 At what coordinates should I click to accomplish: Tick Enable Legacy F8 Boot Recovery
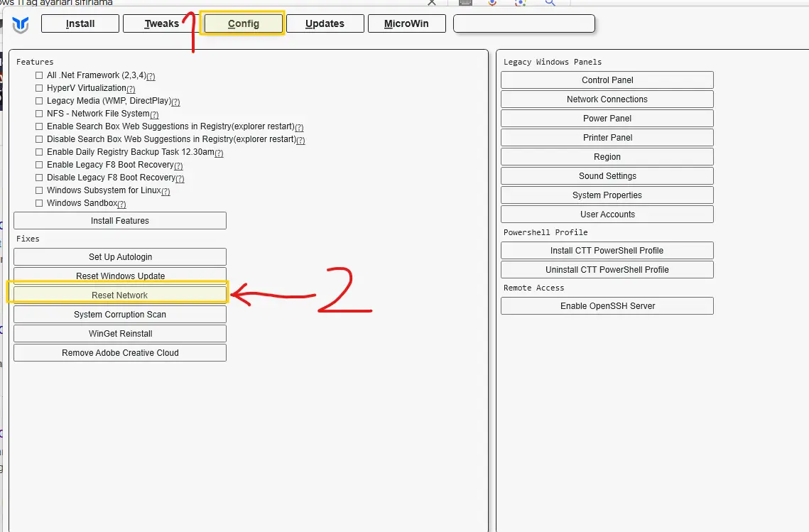coord(38,165)
